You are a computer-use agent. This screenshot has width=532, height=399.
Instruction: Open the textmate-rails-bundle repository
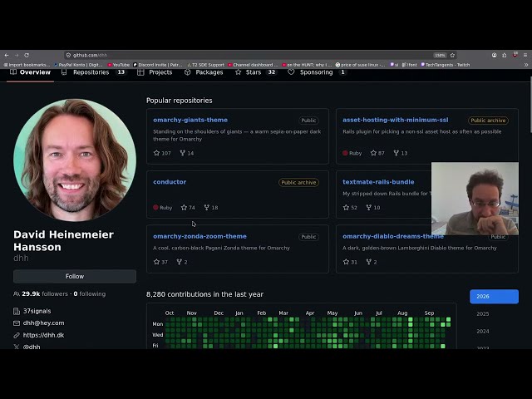(378, 182)
